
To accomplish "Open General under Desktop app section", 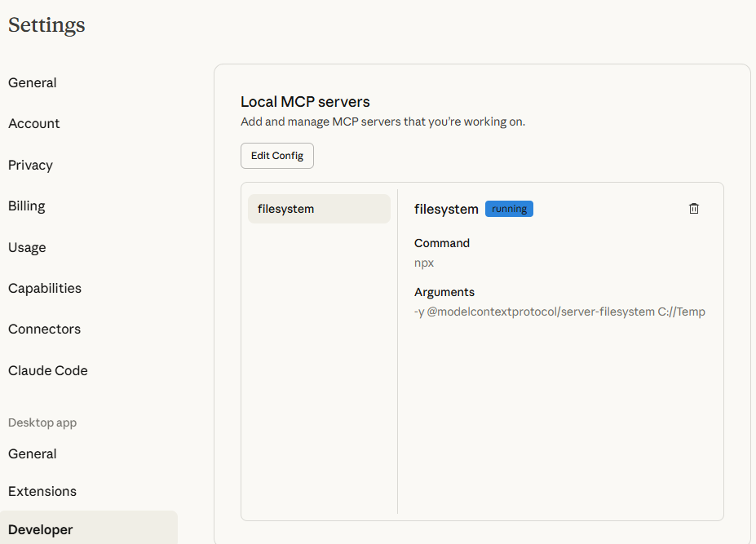I will (x=33, y=453).
